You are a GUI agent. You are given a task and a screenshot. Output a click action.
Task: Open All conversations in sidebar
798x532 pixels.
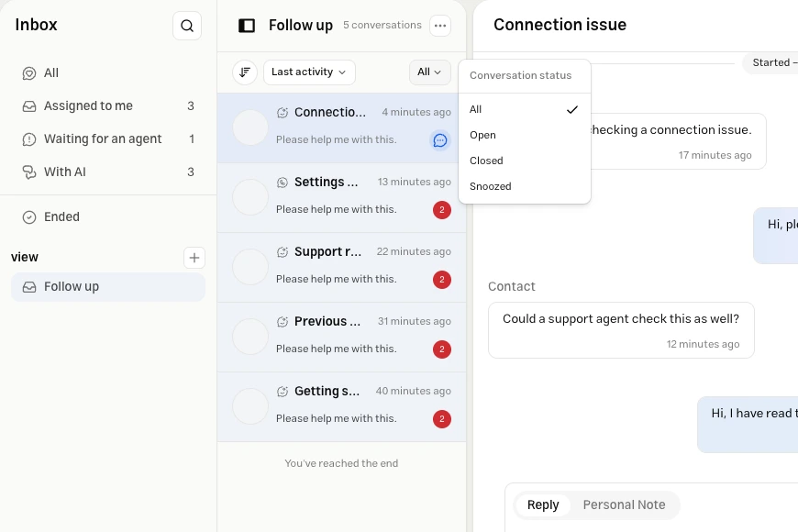[108, 73]
